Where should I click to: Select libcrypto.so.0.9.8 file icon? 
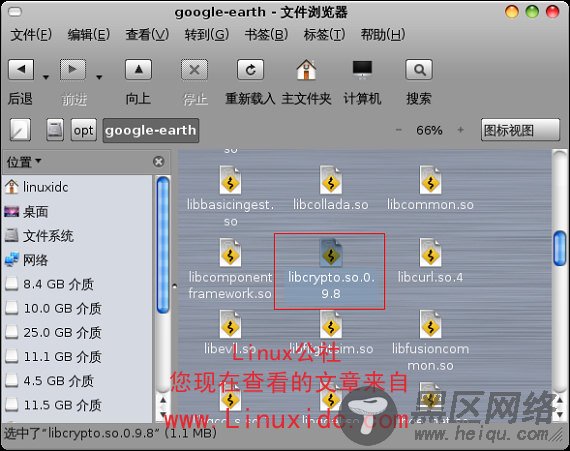(330, 253)
